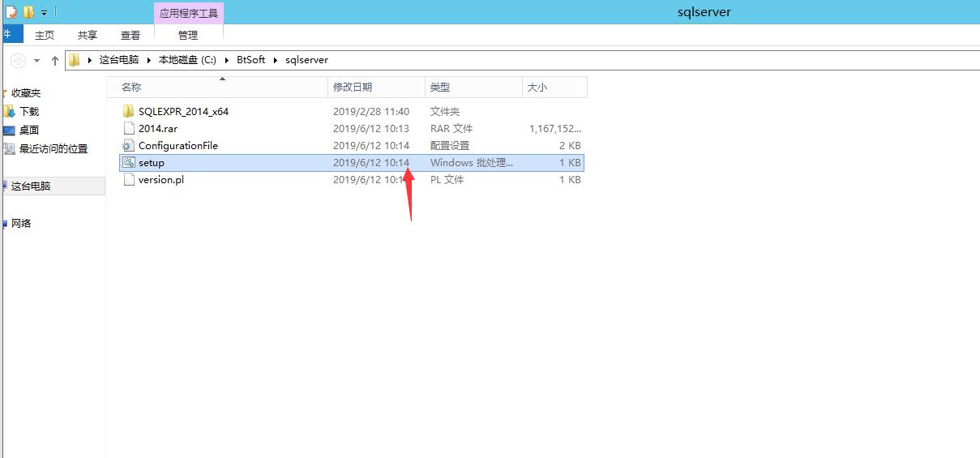Image resolution: width=980 pixels, height=458 pixels.
Task: Select the setup batch file icon
Action: [x=128, y=162]
